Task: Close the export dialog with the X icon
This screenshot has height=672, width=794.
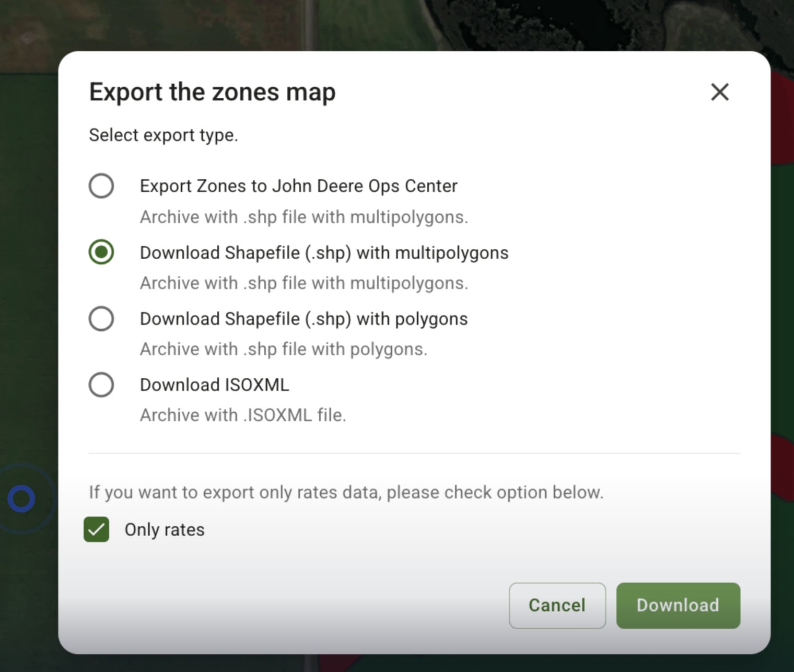Action: click(x=720, y=92)
